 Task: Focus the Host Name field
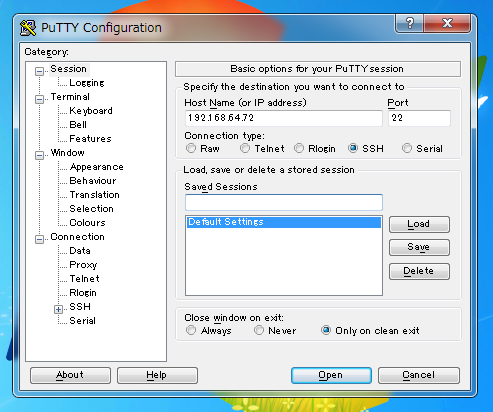click(284, 118)
